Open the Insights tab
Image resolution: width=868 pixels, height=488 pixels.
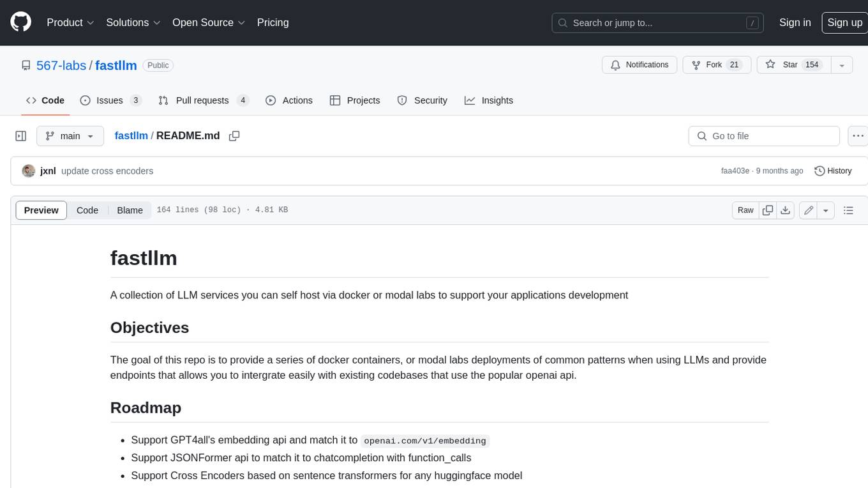tap(489, 100)
